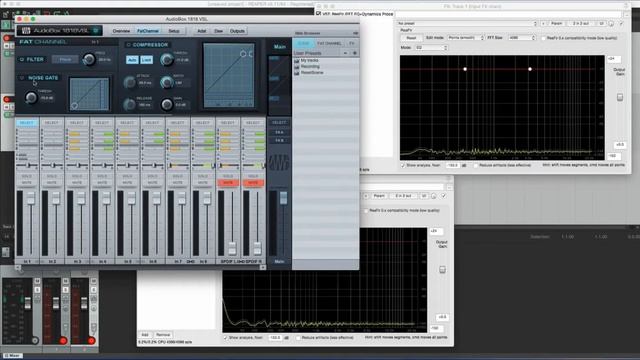
Task: Open the Overview tab in AudioBox VSL
Action: [121, 31]
